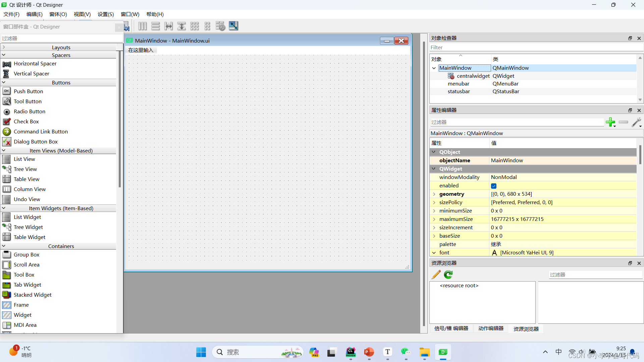Collapse the Item Views (Model-Based) category
Image resolution: width=644 pixels, height=362 pixels.
pyautogui.click(x=4, y=150)
